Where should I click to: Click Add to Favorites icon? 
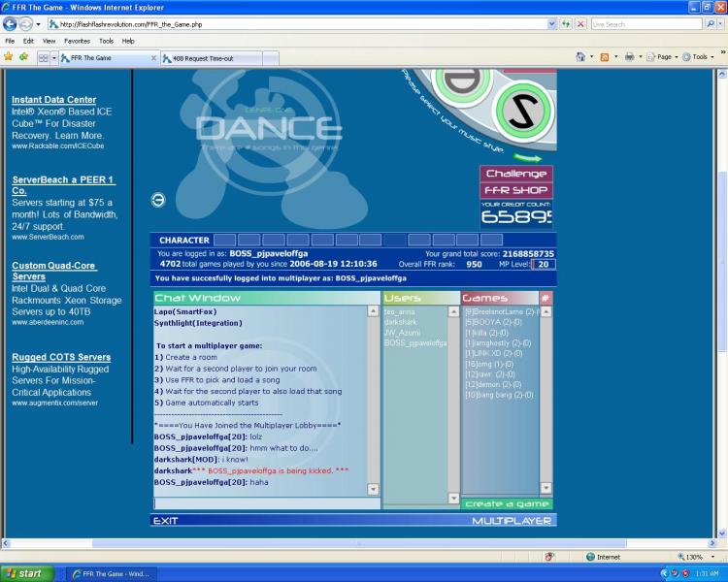coord(23,57)
